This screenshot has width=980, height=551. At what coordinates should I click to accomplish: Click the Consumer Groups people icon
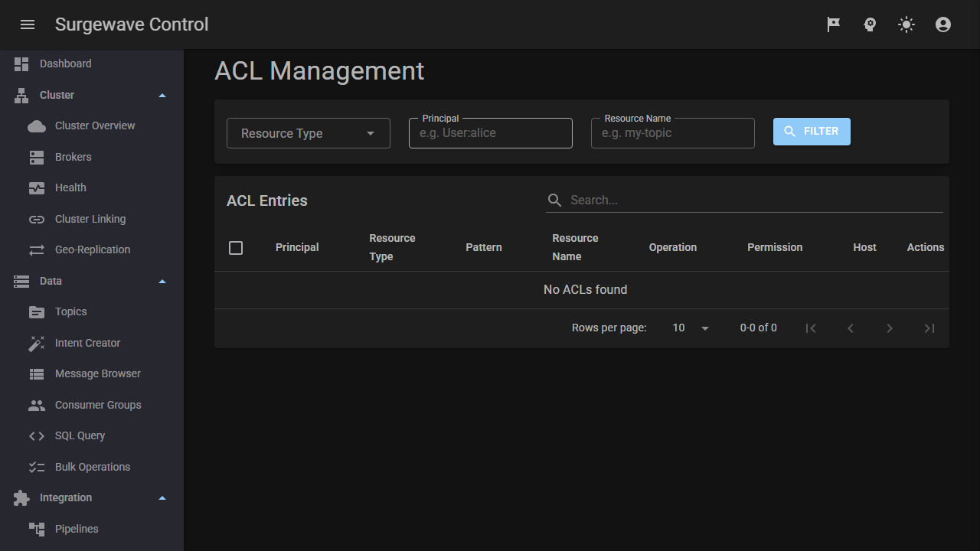tap(37, 406)
